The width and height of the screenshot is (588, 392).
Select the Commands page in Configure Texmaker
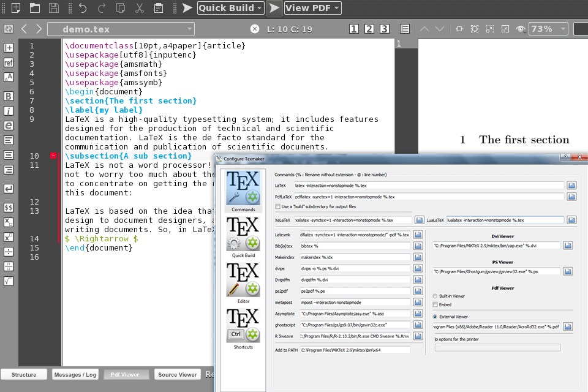[x=243, y=191]
